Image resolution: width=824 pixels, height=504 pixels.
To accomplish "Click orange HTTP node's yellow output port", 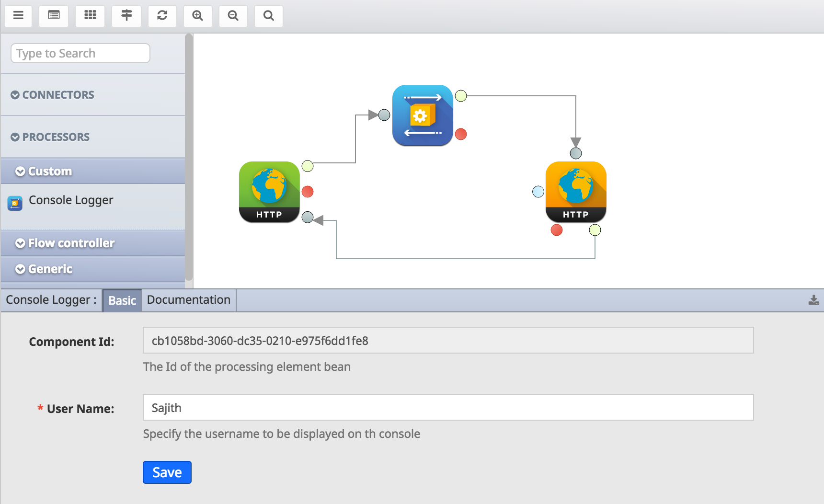I will [x=595, y=230].
